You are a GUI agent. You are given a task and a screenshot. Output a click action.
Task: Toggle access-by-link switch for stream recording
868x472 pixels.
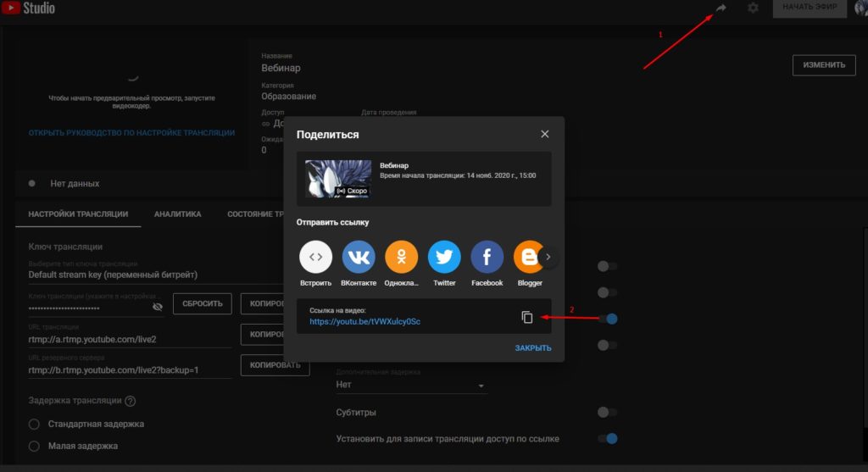tap(607, 439)
